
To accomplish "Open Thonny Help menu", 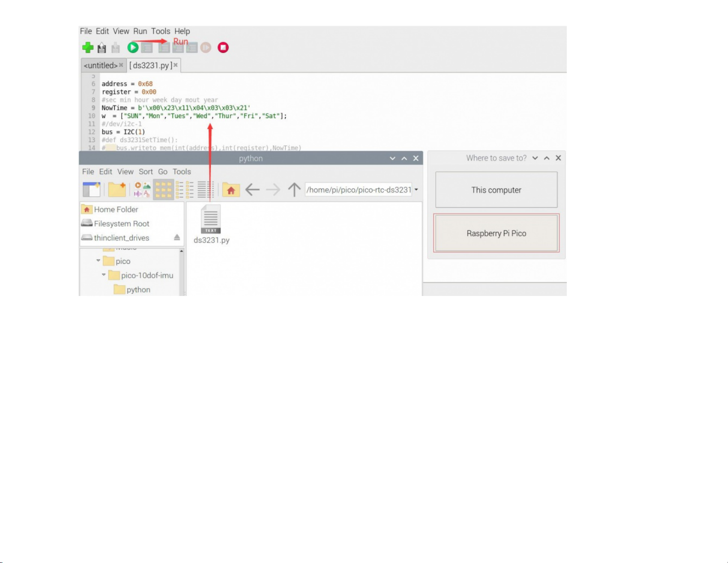I will (182, 31).
